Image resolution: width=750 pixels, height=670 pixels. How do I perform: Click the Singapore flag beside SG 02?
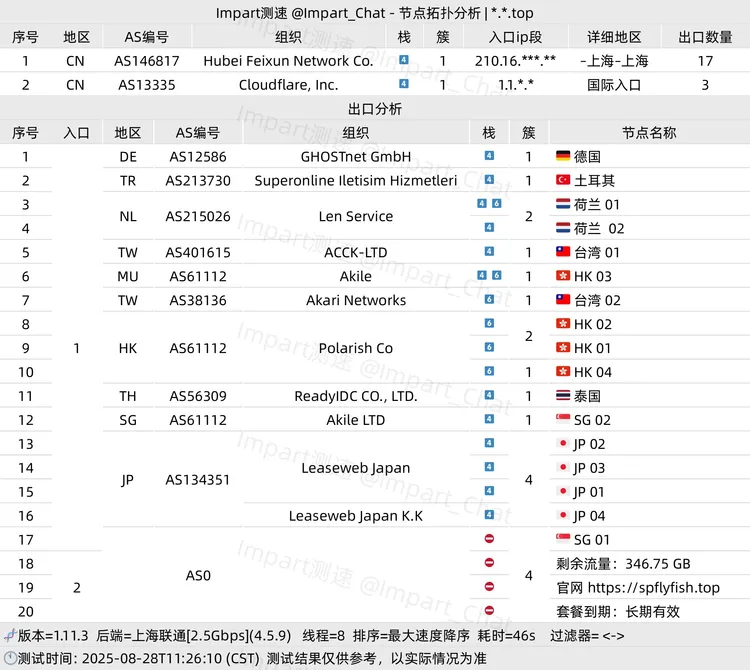(562, 421)
